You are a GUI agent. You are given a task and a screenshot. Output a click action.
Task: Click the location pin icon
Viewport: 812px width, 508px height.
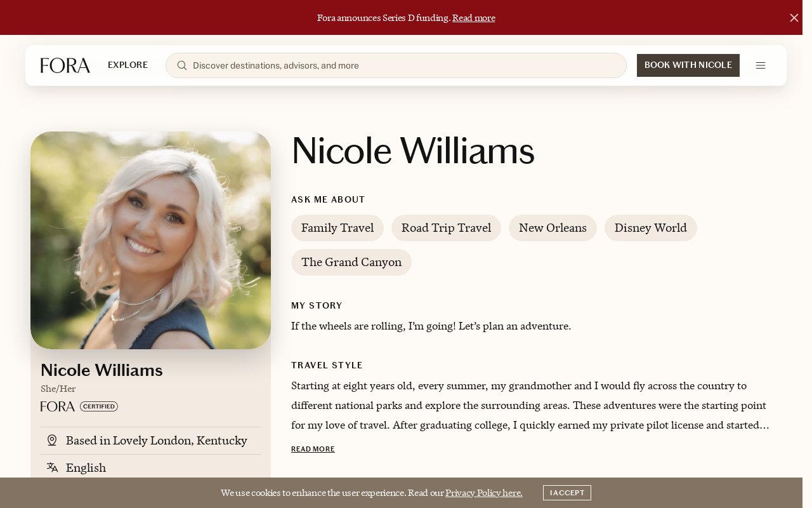52,440
